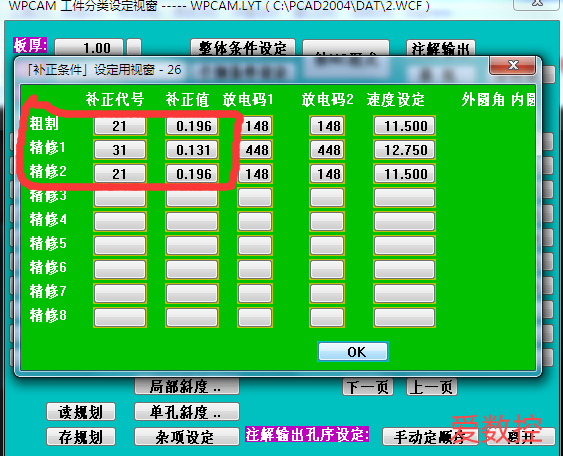The width and height of the screenshot is (563, 456).
Task: Click empty 精修3 补正值 field
Action: pyautogui.click(x=192, y=198)
